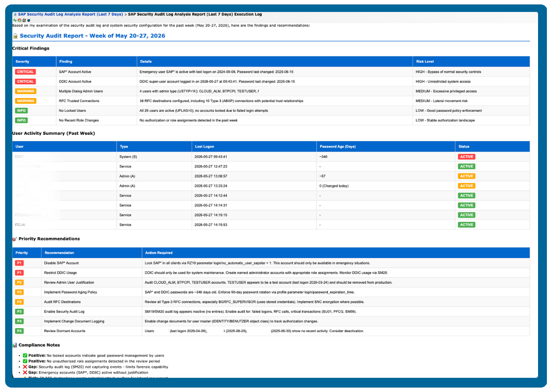The image size is (554, 392).
Task: Click the green ACTIVE badge in the ITC-AI row
Action: pos(466,225)
